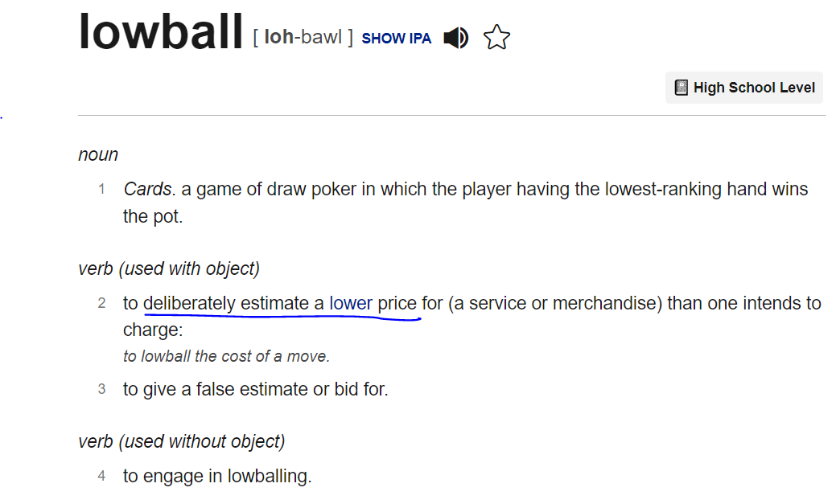Click the example 'to lowball the cost of a move'

point(226,356)
